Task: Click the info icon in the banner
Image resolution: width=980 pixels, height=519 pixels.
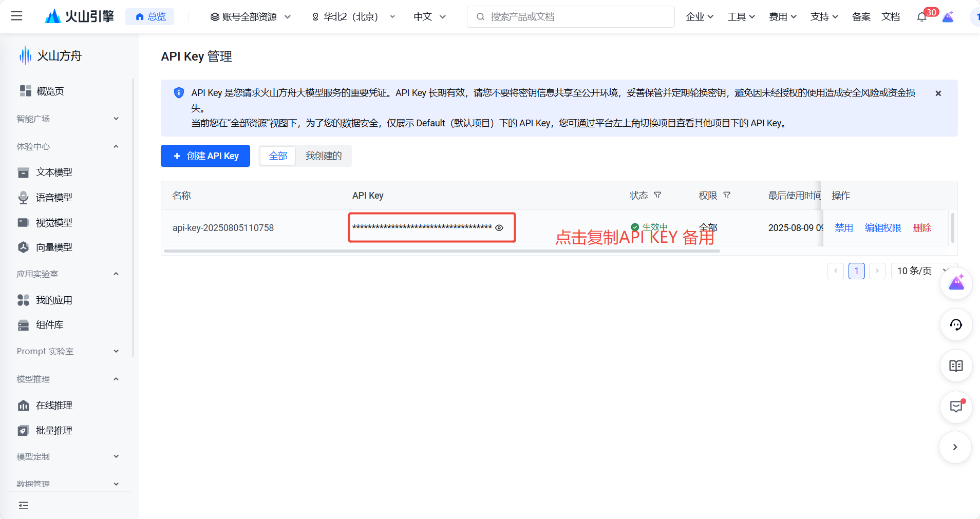Action: click(x=179, y=93)
